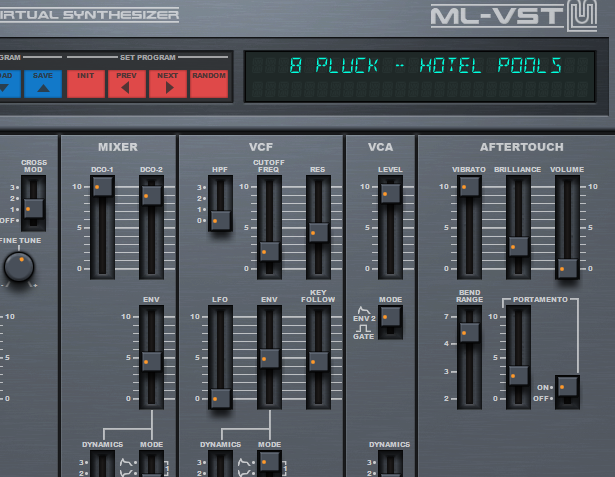Click the Mixer MODE envelope switch

(151, 464)
